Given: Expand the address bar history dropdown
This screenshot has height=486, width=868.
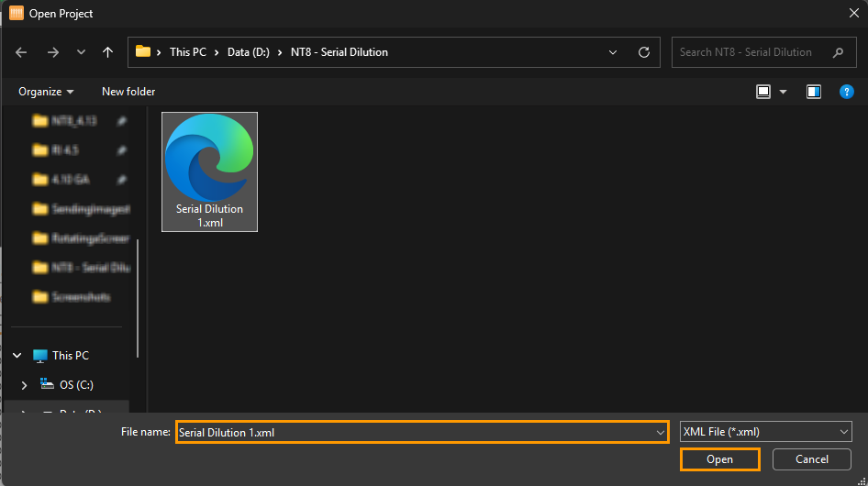Looking at the screenshot, I should (613, 52).
